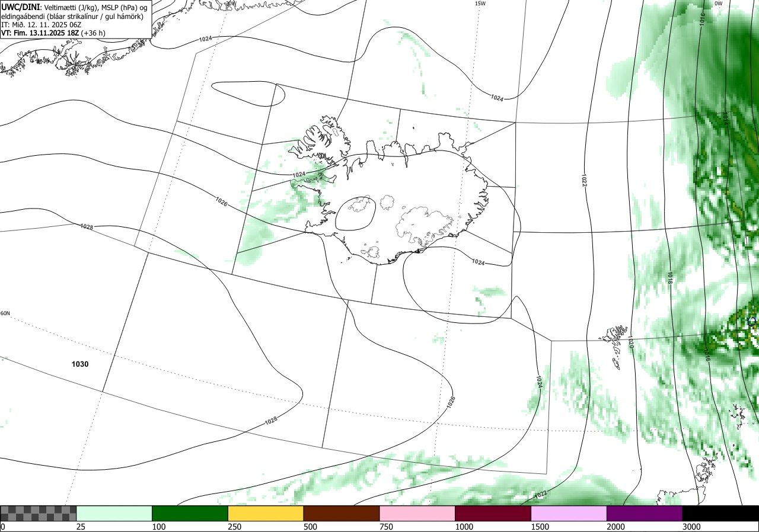Click the legend value 1500

(x=540, y=527)
